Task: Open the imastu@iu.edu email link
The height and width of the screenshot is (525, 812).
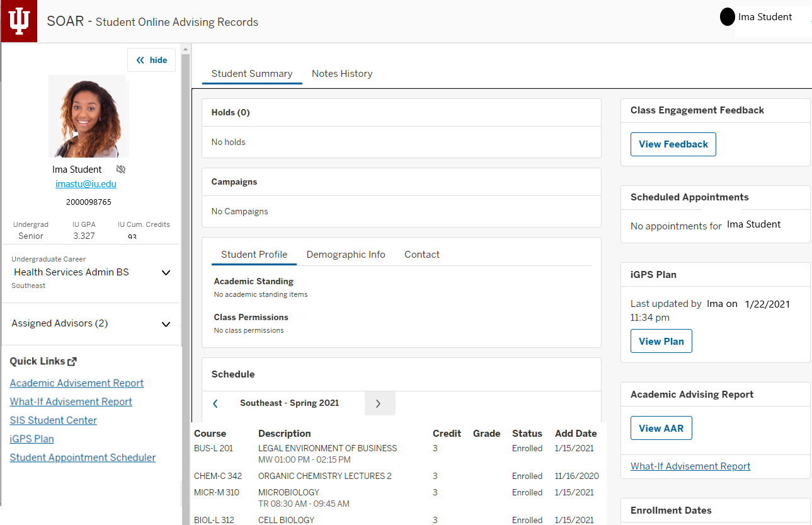Action: pyautogui.click(x=86, y=184)
